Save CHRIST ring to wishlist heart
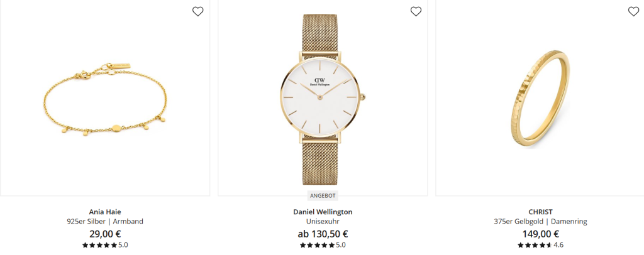 (634, 11)
